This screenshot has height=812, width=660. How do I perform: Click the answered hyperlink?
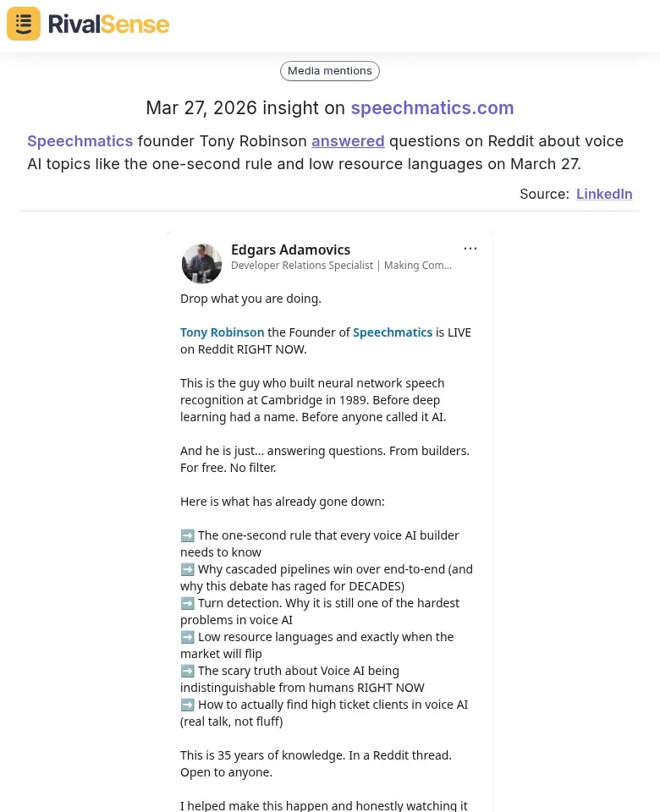(348, 140)
